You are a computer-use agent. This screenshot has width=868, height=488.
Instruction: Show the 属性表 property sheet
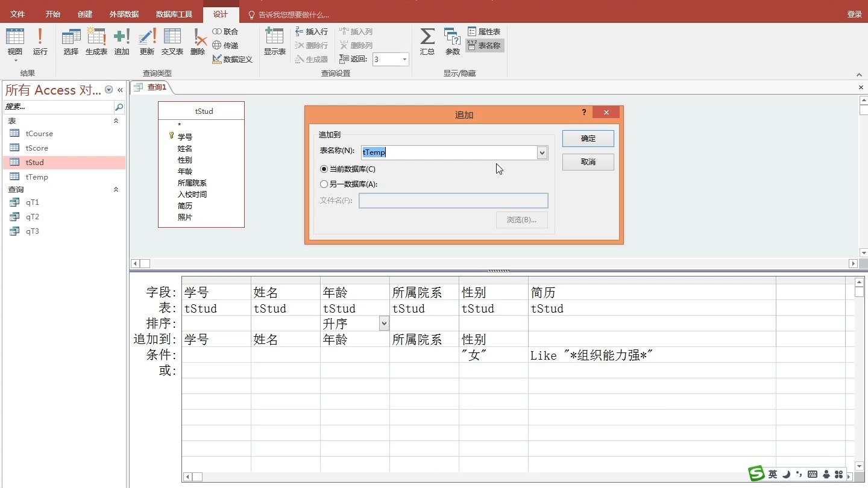tap(484, 31)
